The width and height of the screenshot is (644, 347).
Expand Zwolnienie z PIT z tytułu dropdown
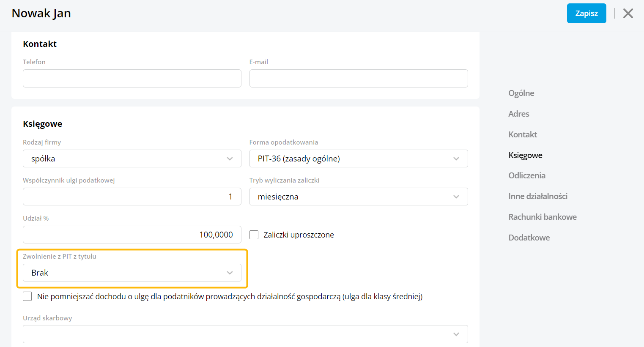[x=132, y=273]
